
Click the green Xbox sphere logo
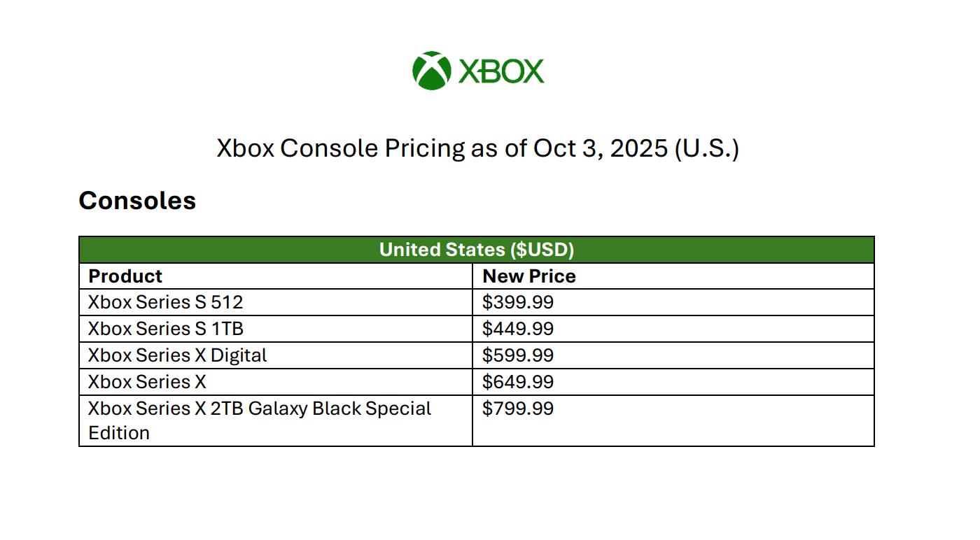point(430,71)
